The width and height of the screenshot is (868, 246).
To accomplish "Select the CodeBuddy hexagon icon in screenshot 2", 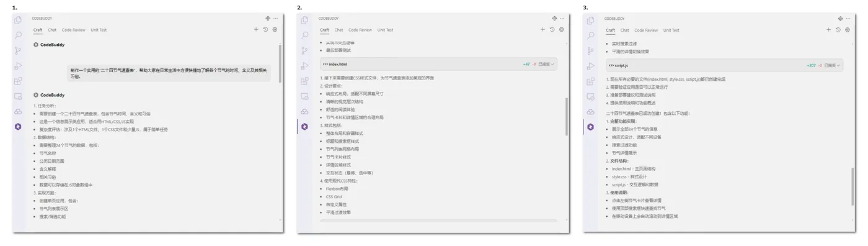I will pos(304,126).
